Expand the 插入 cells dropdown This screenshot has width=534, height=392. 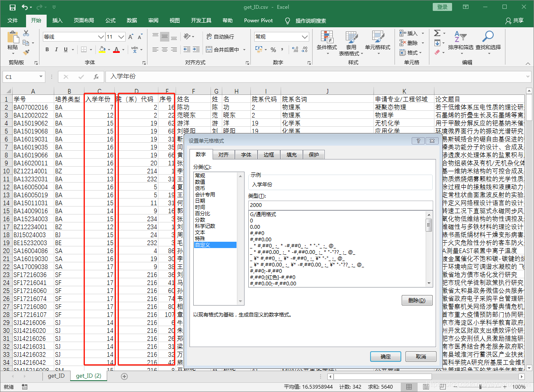[423, 33]
